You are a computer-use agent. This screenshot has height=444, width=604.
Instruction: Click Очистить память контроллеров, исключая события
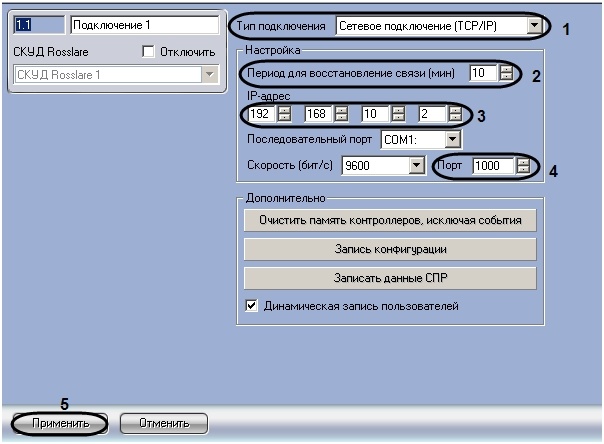tap(391, 220)
